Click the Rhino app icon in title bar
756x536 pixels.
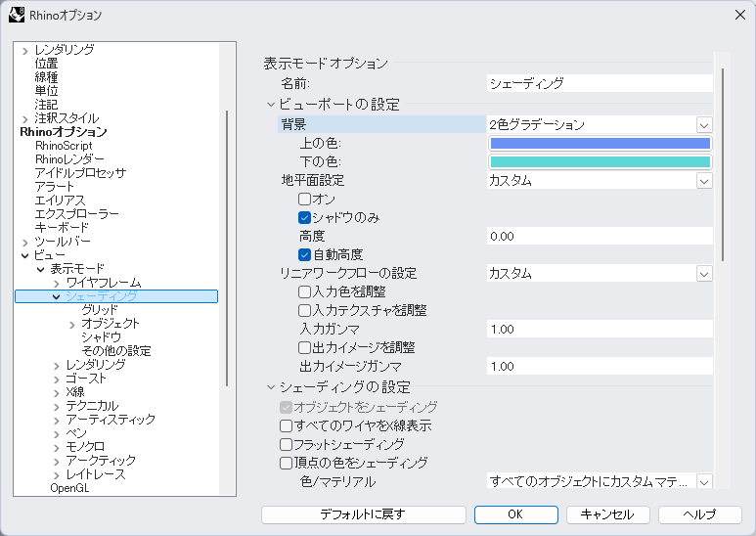(17, 15)
